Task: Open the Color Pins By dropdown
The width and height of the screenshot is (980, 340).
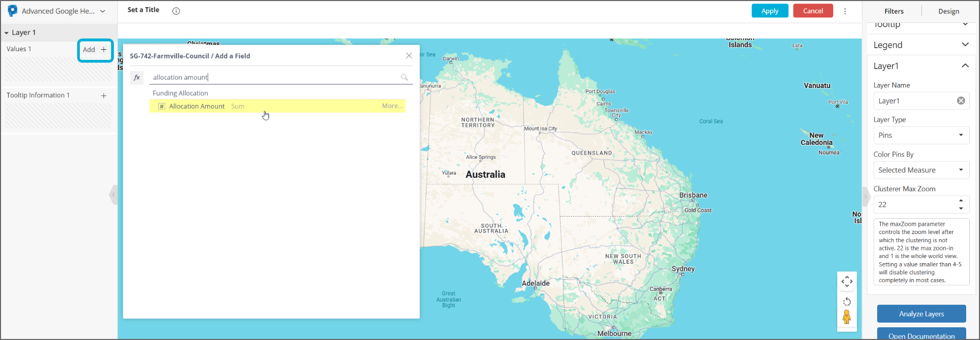Action: pos(921,170)
